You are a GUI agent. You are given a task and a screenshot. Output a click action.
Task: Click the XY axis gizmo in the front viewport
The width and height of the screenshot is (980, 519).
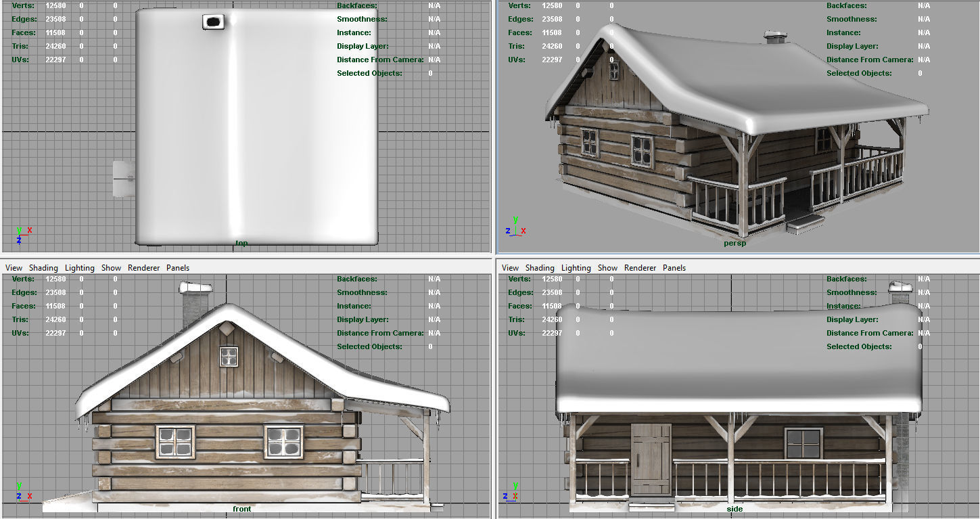point(23,492)
